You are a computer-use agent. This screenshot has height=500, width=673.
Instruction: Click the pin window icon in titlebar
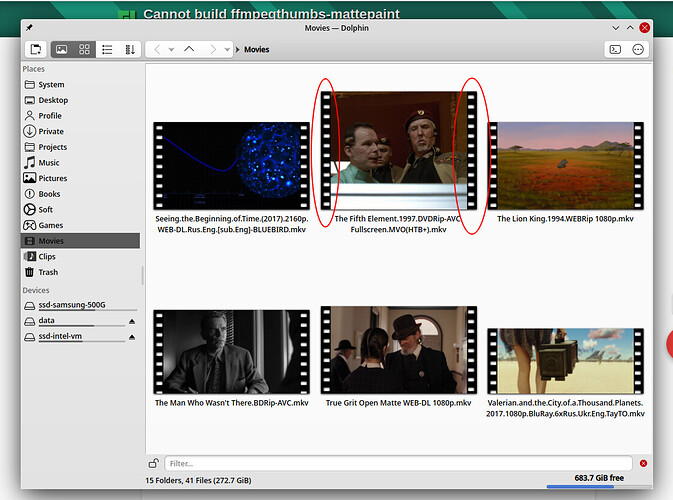click(29, 28)
